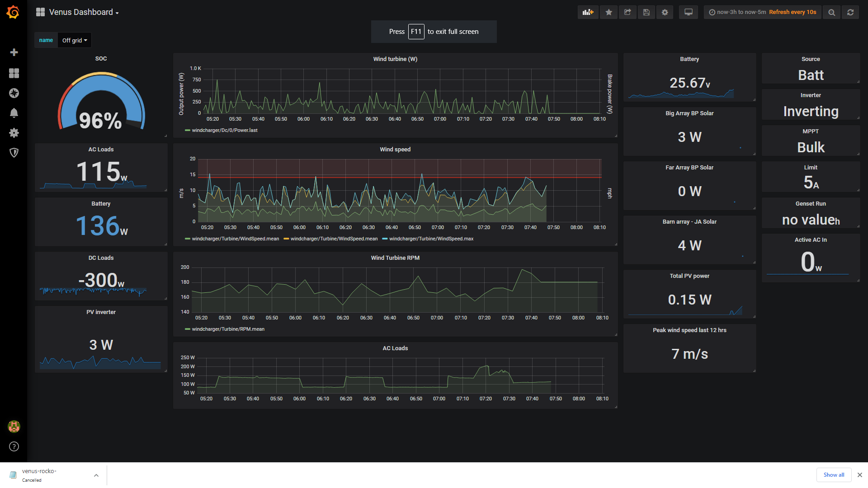Click Peak wind speed last 12 hrs title
This screenshot has height=488, width=868.
tap(689, 330)
